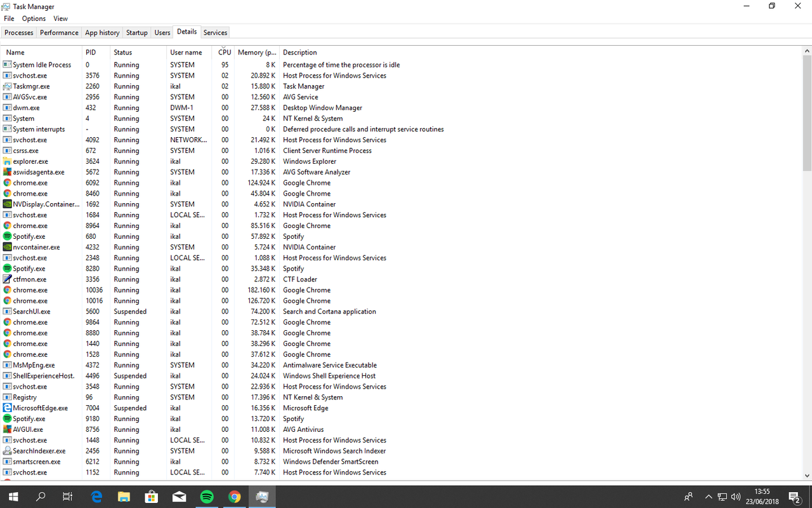
Task: Switch to the Services tab
Action: pyautogui.click(x=215, y=32)
